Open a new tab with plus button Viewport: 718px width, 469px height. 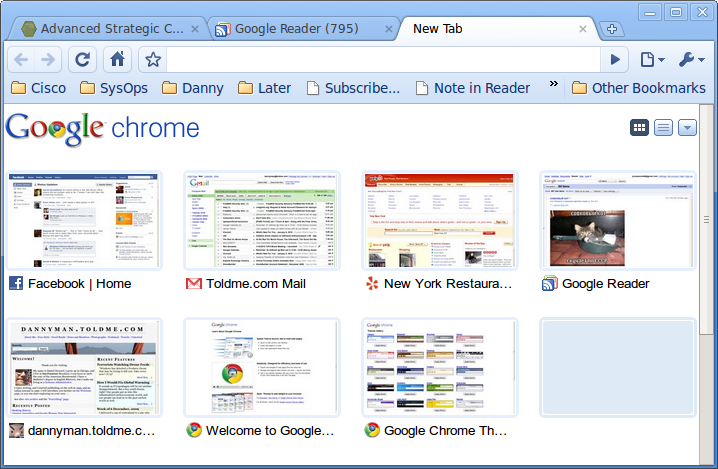[x=613, y=29]
